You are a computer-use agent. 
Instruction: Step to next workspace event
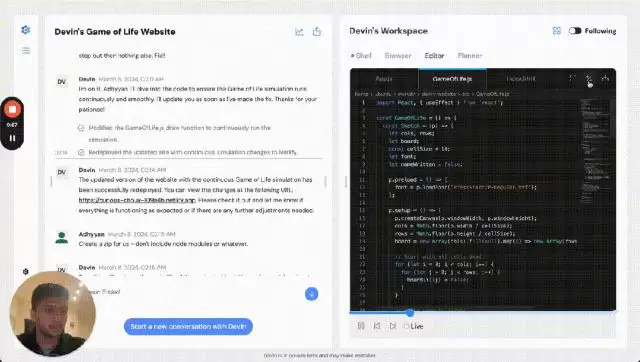point(393,326)
